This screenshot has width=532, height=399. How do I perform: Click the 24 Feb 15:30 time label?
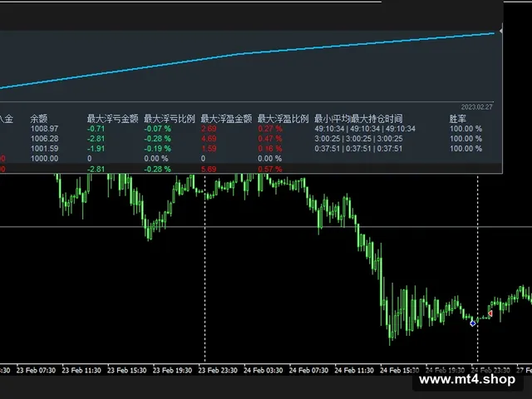pyautogui.click(x=400, y=371)
